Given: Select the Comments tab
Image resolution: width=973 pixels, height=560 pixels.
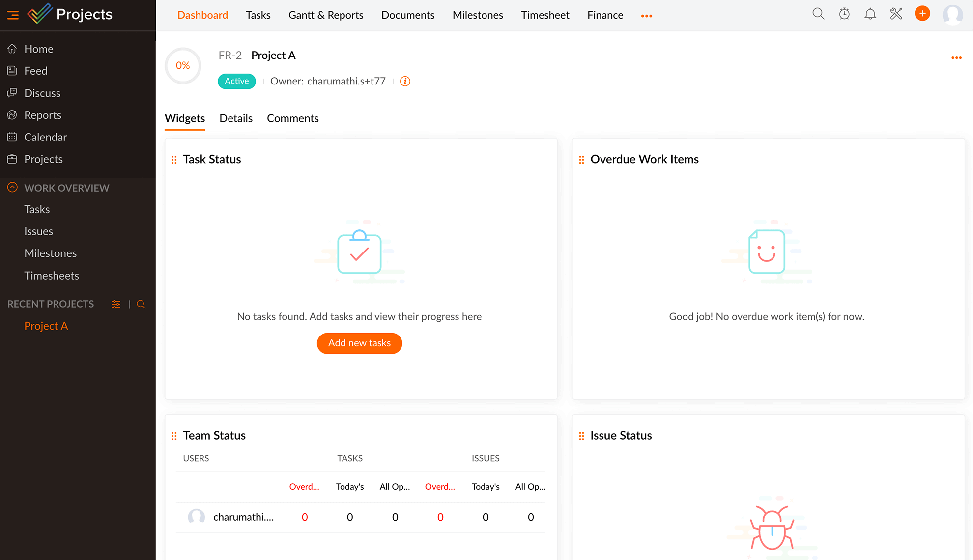Looking at the screenshot, I should click(293, 119).
